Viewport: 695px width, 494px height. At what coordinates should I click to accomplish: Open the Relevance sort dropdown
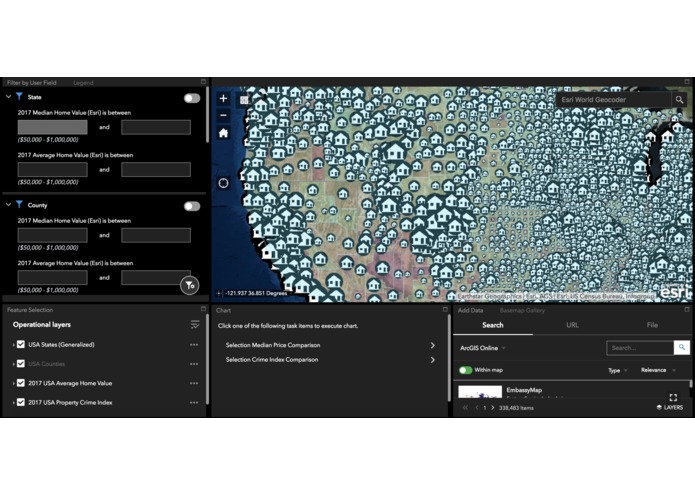pyautogui.click(x=658, y=370)
